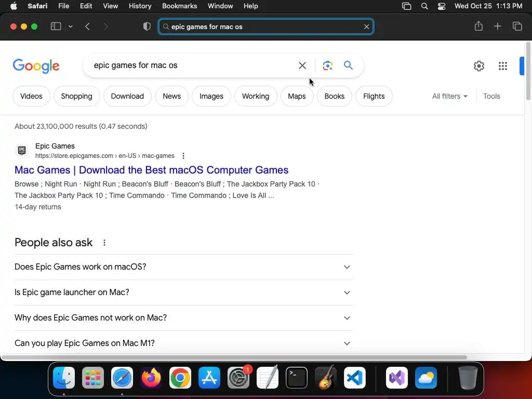Open Terminal from the Dock
This screenshot has height=399, width=532.
297,378
